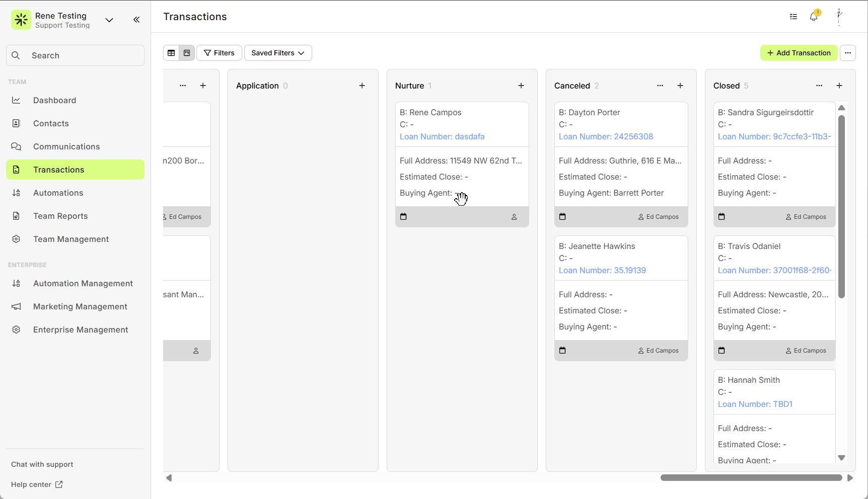Go to Dashboard in sidebar

[x=54, y=100]
